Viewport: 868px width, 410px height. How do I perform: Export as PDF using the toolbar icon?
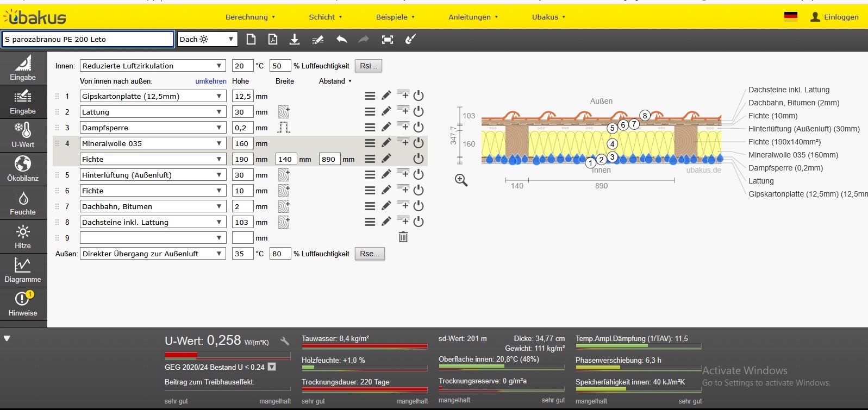(273, 39)
